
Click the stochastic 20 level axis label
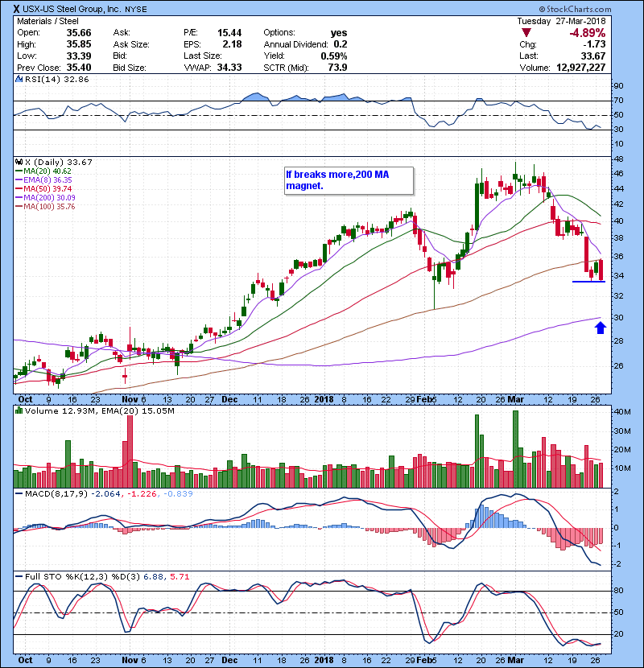[x=618, y=634]
